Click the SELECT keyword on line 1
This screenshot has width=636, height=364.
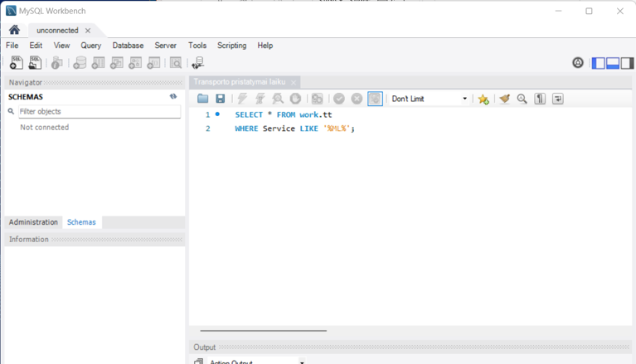pyautogui.click(x=249, y=115)
